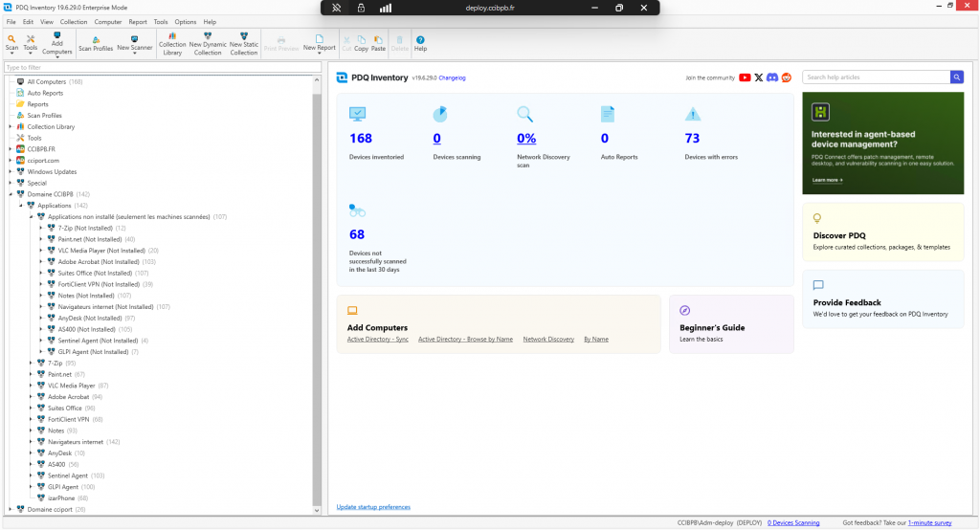
Task: Open the File menu
Action: click(11, 22)
